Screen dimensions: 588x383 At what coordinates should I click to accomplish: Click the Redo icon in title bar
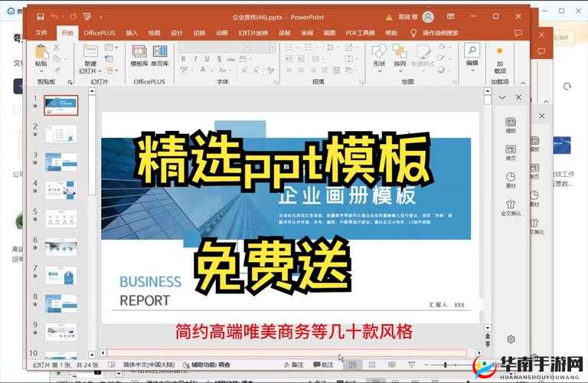[x=73, y=17]
